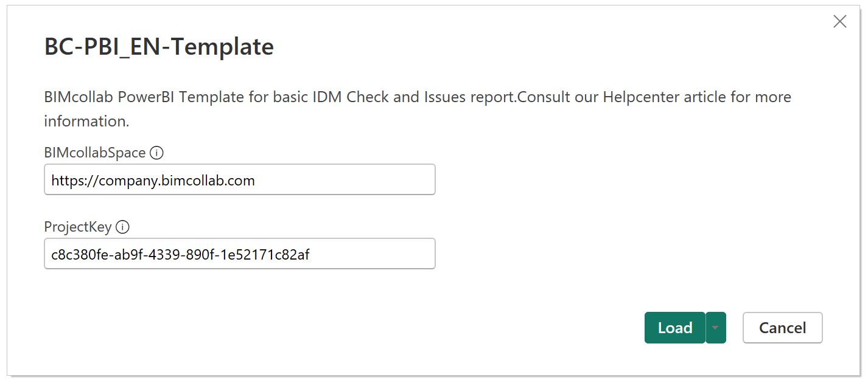The image size is (868, 383).
Task: Place cursor in https://company.bimcollab.com text
Action: (153, 181)
